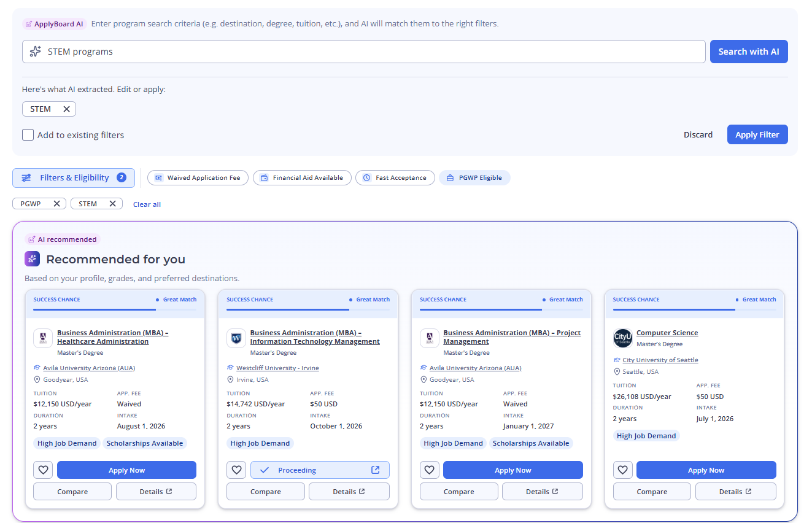The width and height of the screenshot is (812, 523).
Task: Favorite the Information Technology Management MBA program
Action: [236, 470]
